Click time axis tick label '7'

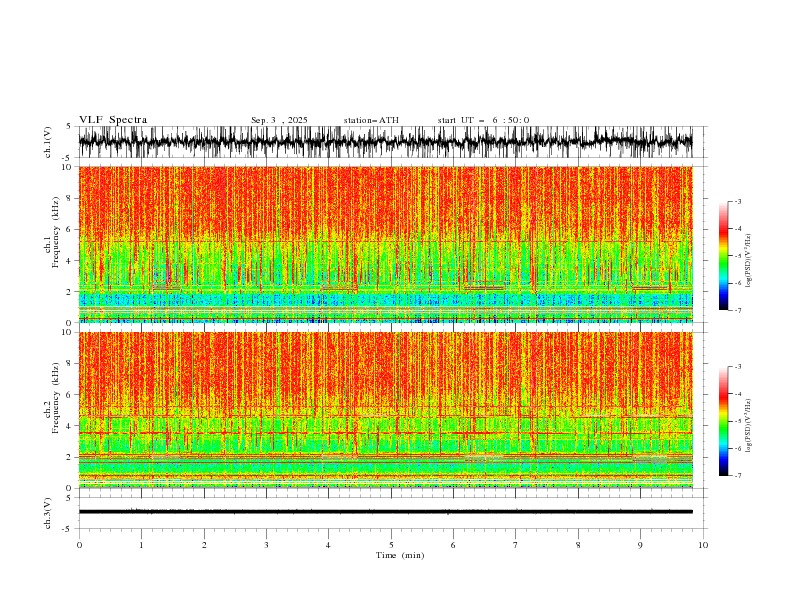pyautogui.click(x=516, y=545)
